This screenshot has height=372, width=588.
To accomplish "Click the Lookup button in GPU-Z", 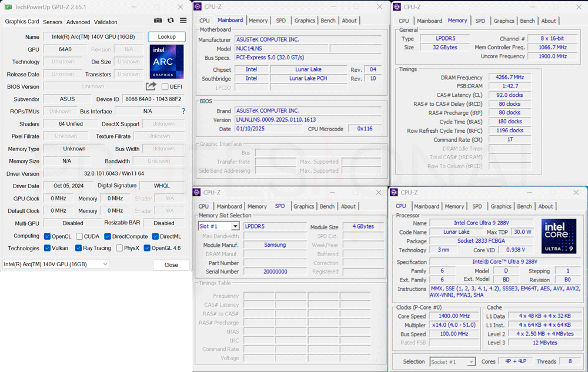I will click(x=166, y=36).
